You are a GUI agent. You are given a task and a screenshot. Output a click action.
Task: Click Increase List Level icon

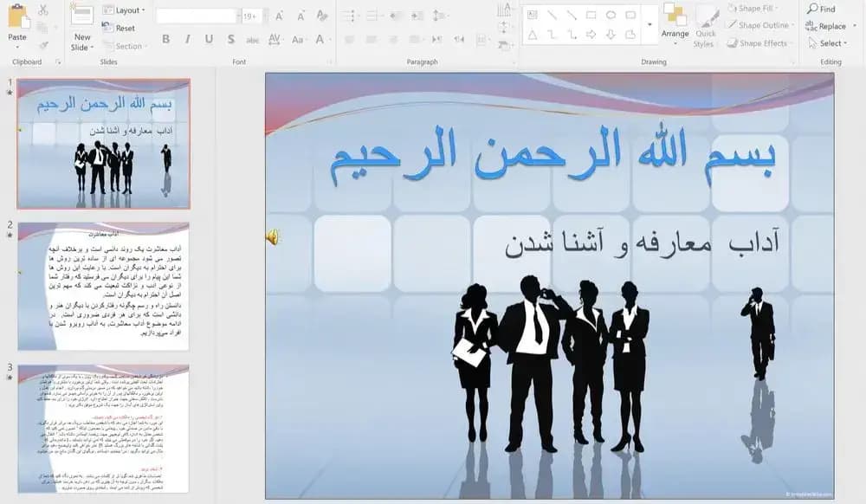pos(417,16)
